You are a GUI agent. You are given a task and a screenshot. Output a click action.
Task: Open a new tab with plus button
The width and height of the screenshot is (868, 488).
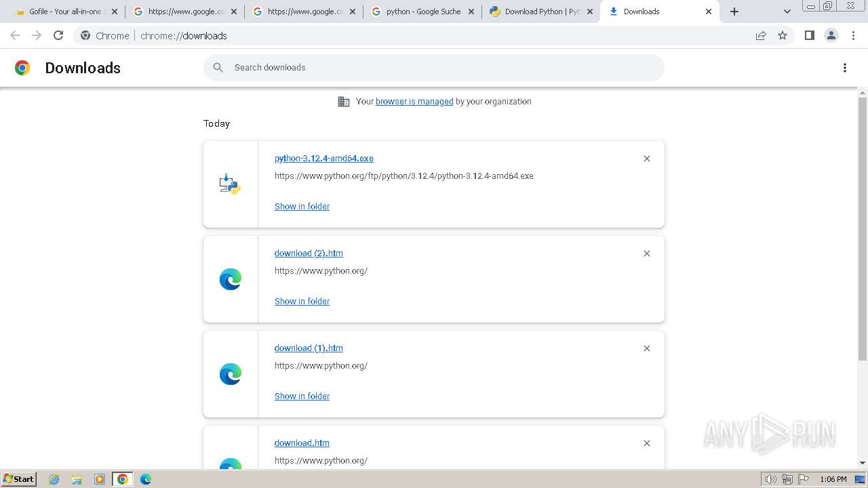(734, 12)
